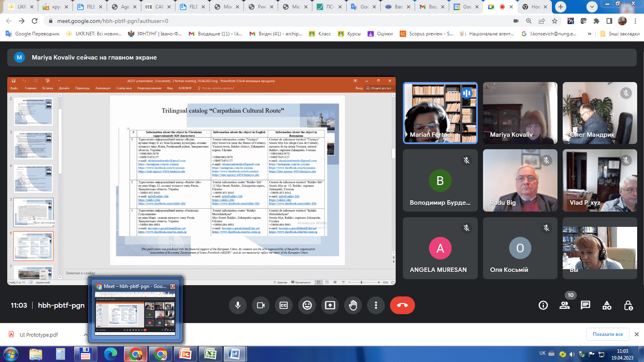
Task: Open the share page icon in address bar
Action: pyautogui.click(x=542, y=21)
